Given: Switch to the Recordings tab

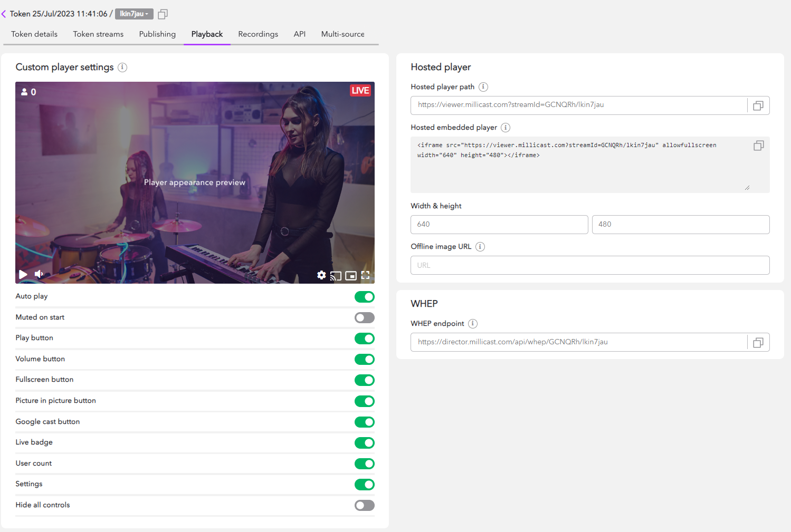Looking at the screenshot, I should coord(258,34).
